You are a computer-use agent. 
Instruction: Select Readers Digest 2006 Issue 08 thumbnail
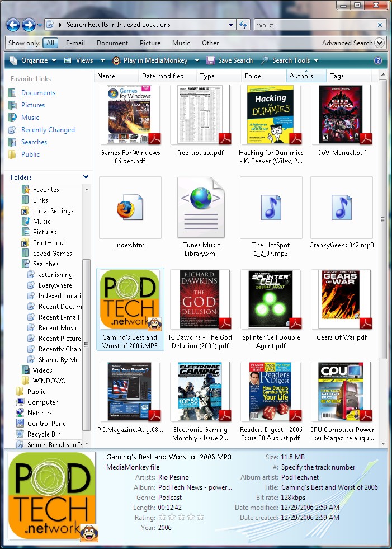point(271,391)
